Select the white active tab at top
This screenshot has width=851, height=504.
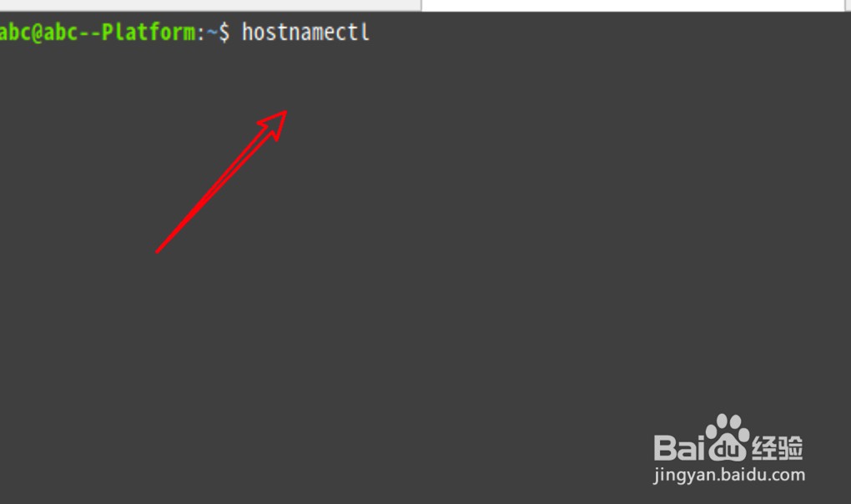pos(632,5)
